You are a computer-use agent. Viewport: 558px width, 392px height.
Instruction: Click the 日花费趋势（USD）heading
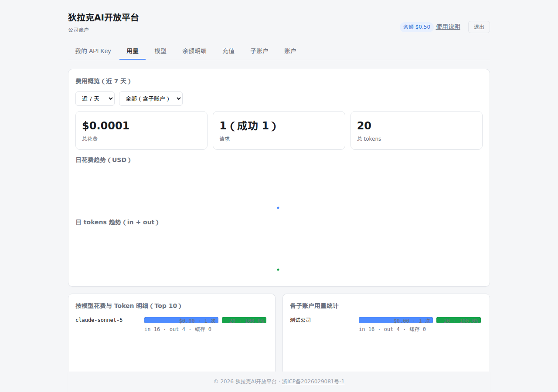click(x=103, y=160)
